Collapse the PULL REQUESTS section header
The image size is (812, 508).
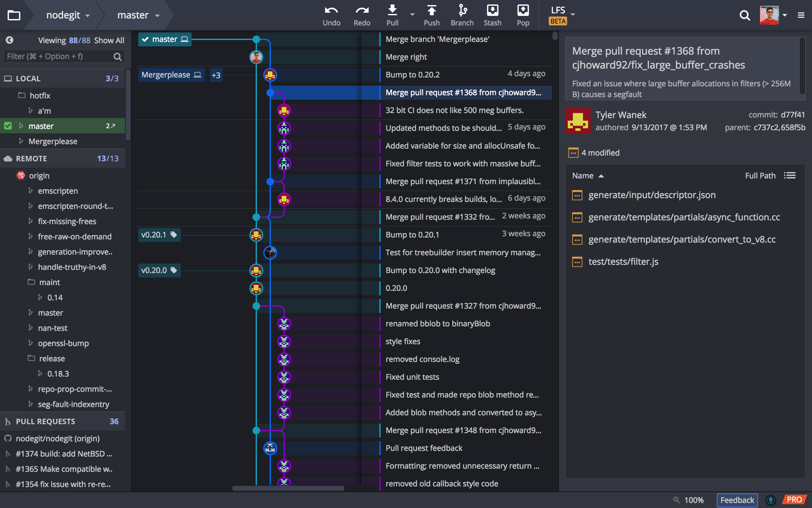coord(62,421)
